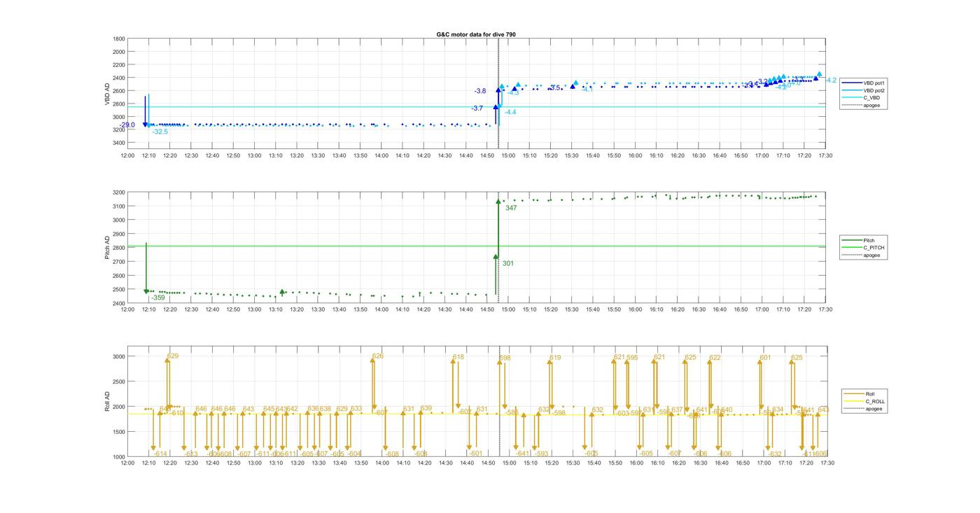Image resolution: width=980 pixels, height=513 pixels.
Task: Click the "-32.5" VBD data label
Action: coord(160,132)
